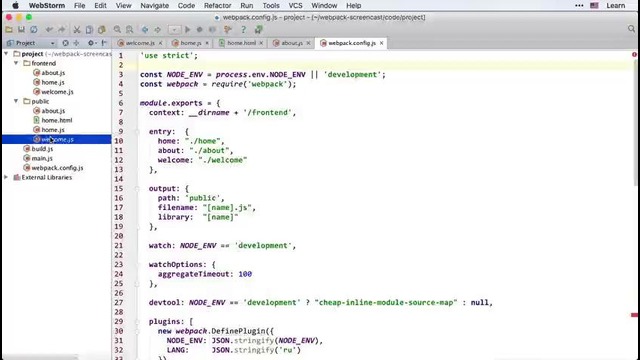
Task: Navigate Back with the blue arrow
Action: [145, 29]
